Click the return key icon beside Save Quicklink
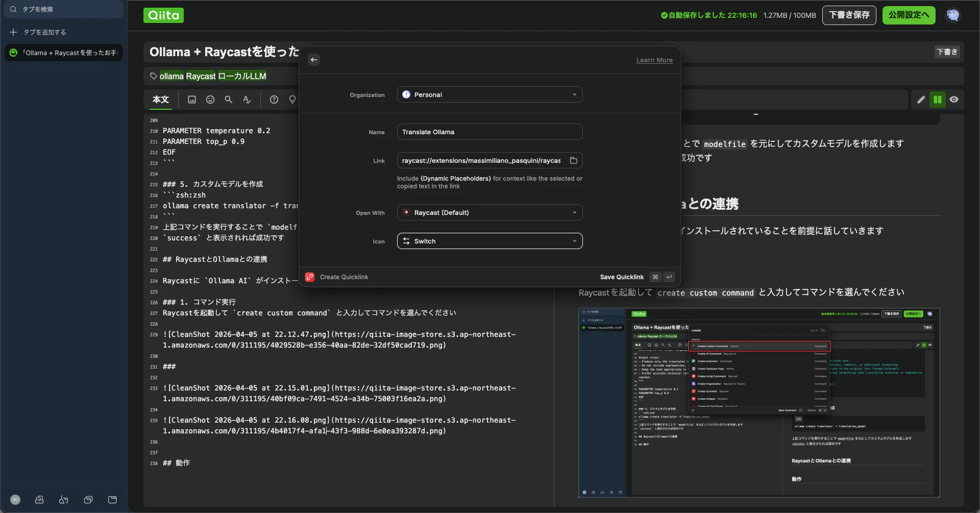This screenshot has height=513, width=980. coord(669,277)
